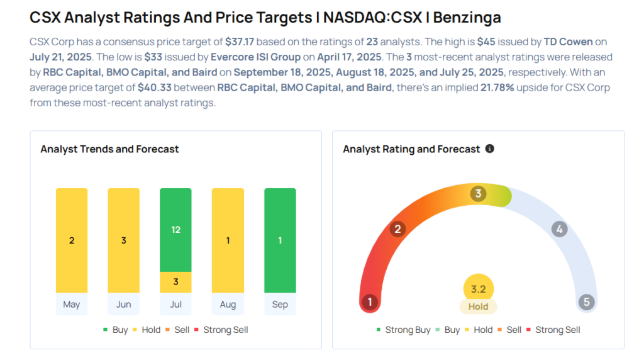This screenshot has height=360, width=644.
Task: Click gauge marker number 4
Action: pos(559,229)
